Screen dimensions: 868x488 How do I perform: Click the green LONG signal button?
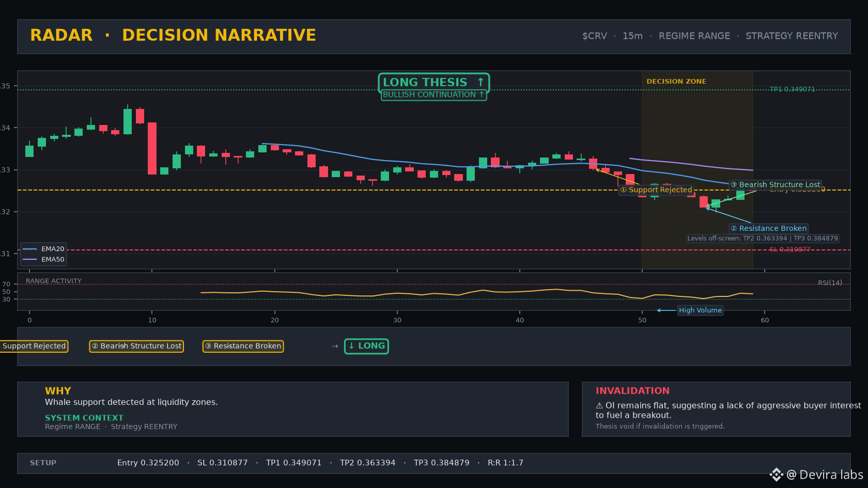pyautogui.click(x=366, y=346)
